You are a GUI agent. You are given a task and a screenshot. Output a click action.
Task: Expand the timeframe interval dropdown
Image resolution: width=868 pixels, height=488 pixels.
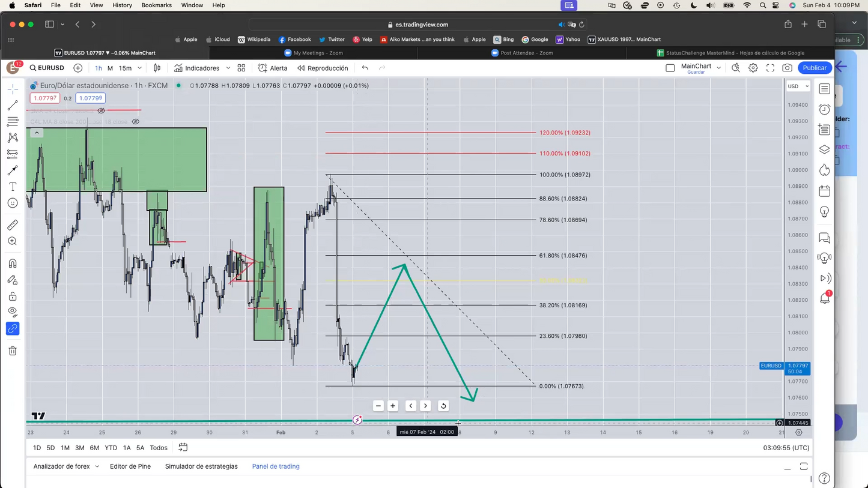tap(139, 68)
